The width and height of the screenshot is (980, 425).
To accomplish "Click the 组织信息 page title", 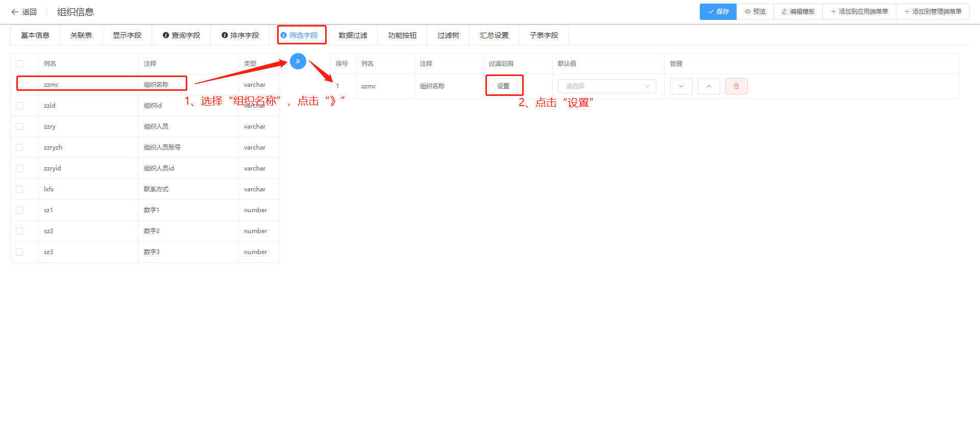I will (x=76, y=12).
